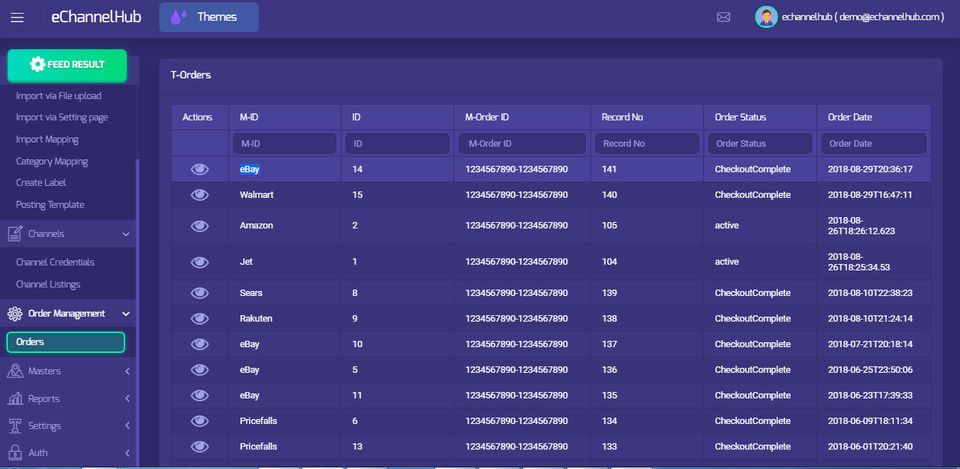This screenshot has height=469, width=960.
Task: Focus the M-Order ID filter field
Action: pos(522,143)
